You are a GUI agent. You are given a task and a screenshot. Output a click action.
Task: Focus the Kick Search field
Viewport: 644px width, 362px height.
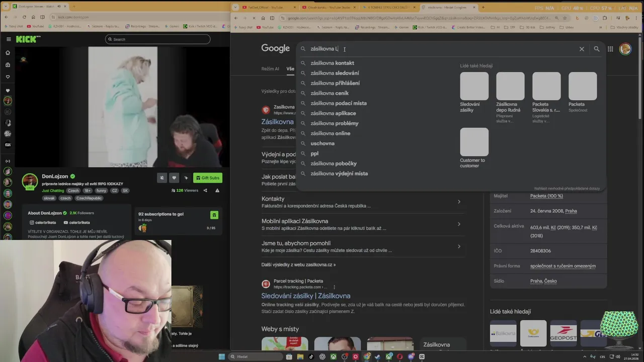pyautogui.click(x=157, y=39)
